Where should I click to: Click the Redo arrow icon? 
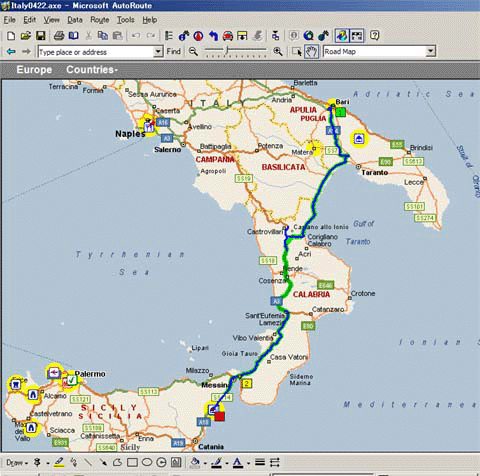click(151, 36)
